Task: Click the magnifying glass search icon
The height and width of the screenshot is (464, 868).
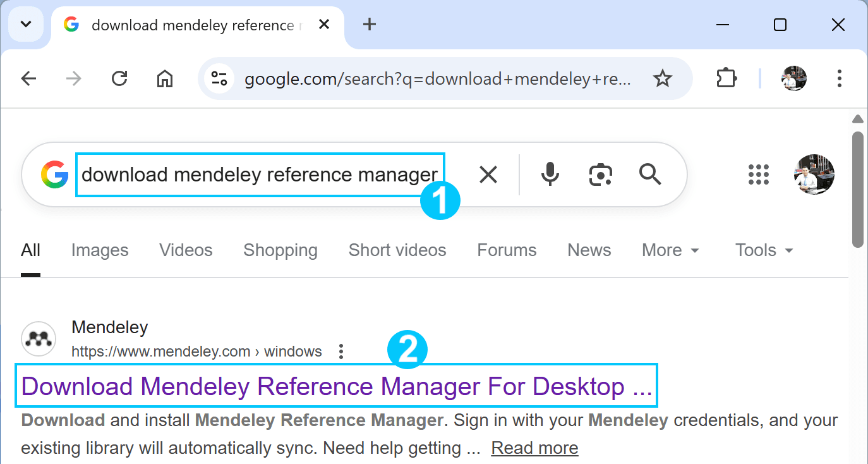Action: (650, 173)
